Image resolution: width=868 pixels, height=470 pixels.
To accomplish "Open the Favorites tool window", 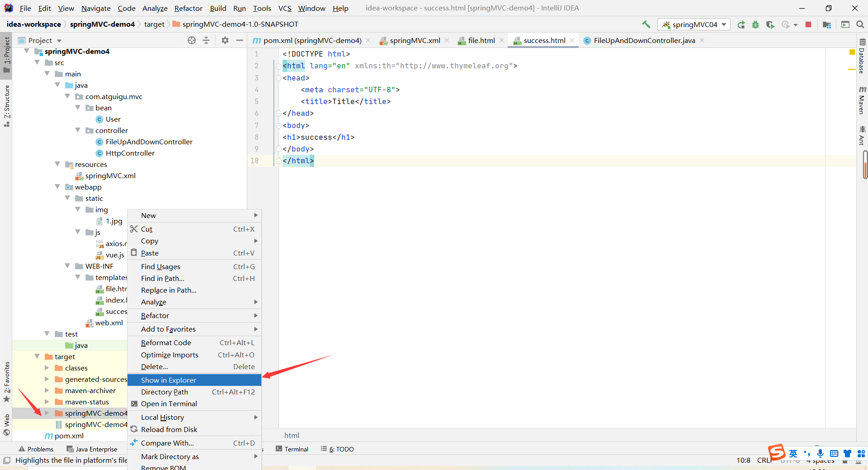I will point(6,382).
